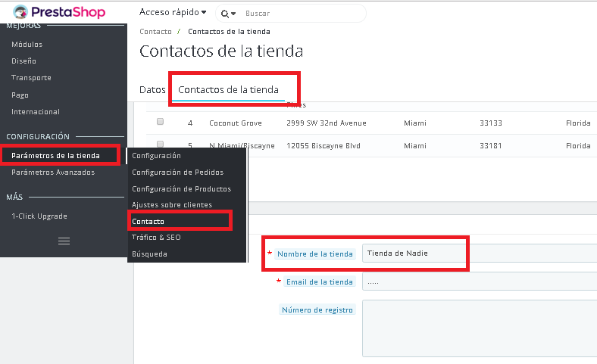This screenshot has height=364, width=597.
Task: Open the Acceso rápido dropdown
Action: coord(173,13)
